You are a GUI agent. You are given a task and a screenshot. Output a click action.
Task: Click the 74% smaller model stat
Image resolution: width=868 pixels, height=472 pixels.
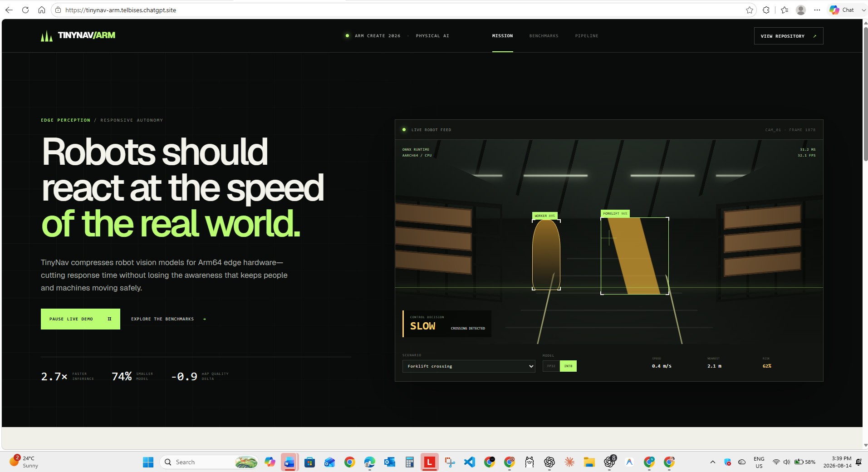(132, 376)
